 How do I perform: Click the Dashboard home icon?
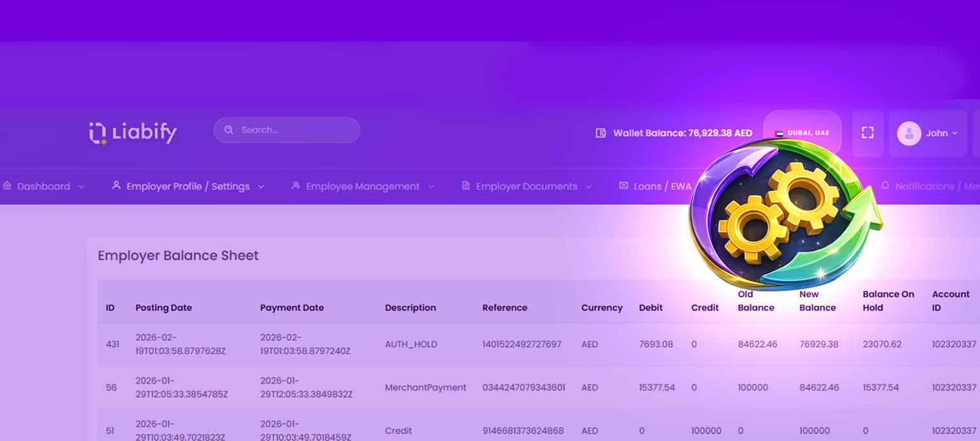7,186
